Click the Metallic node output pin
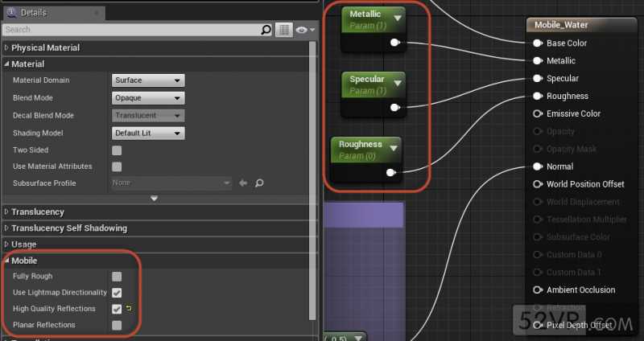Viewport: 644px width, 341px height. click(x=395, y=43)
